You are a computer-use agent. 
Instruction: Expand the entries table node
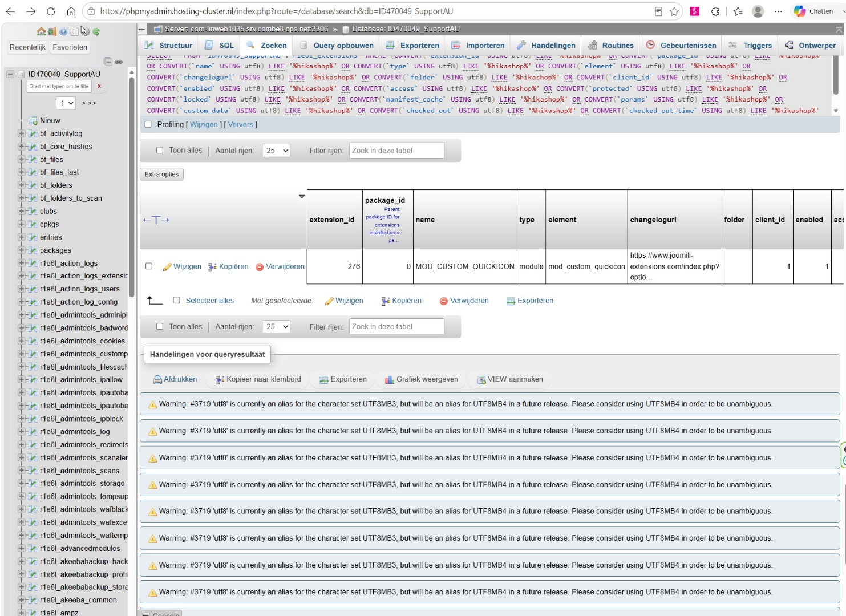click(22, 237)
